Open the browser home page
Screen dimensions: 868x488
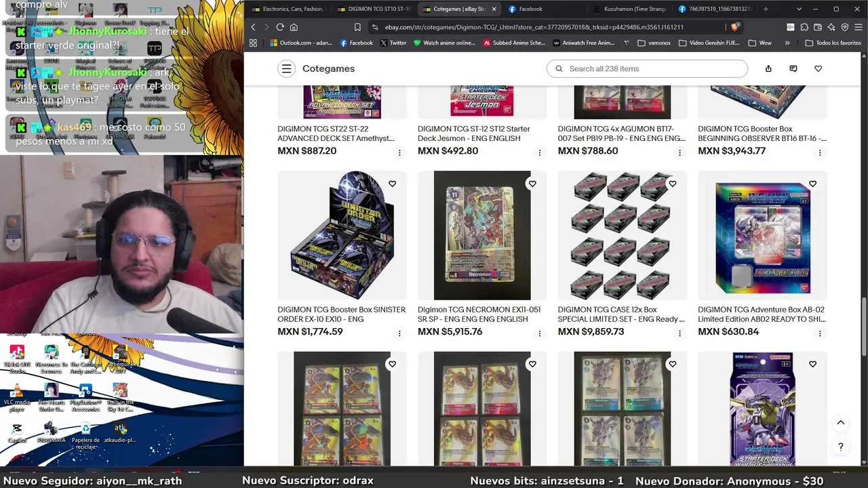tap(294, 27)
